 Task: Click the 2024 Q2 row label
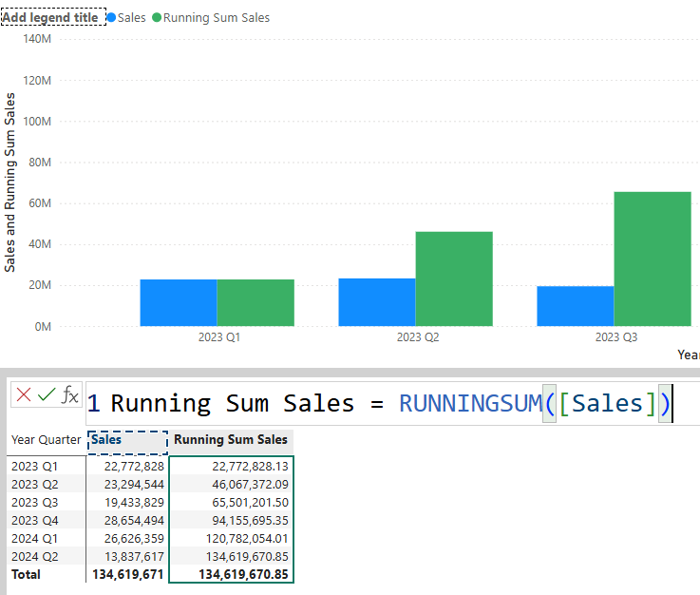34,557
